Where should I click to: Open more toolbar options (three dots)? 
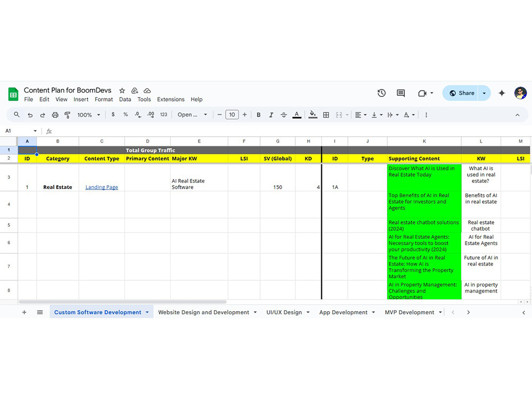pos(426,115)
